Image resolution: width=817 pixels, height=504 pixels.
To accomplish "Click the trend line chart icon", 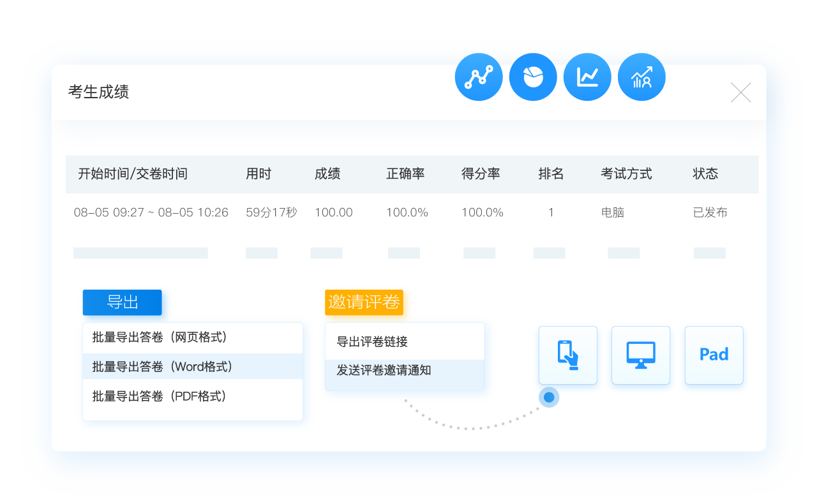I will pos(587,77).
